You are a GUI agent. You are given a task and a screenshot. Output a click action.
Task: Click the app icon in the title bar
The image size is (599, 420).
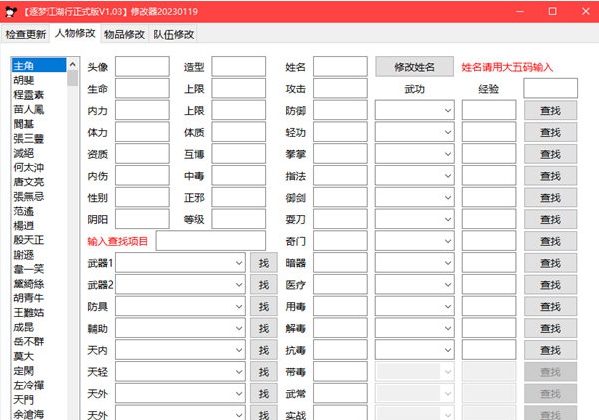tap(11, 11)
